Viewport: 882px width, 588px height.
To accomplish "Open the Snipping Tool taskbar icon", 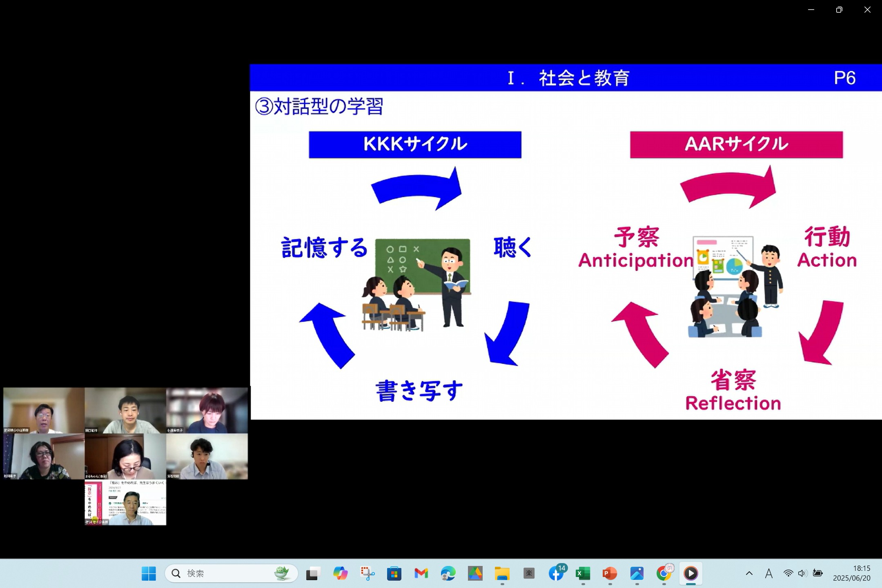I will click(367, 574).
